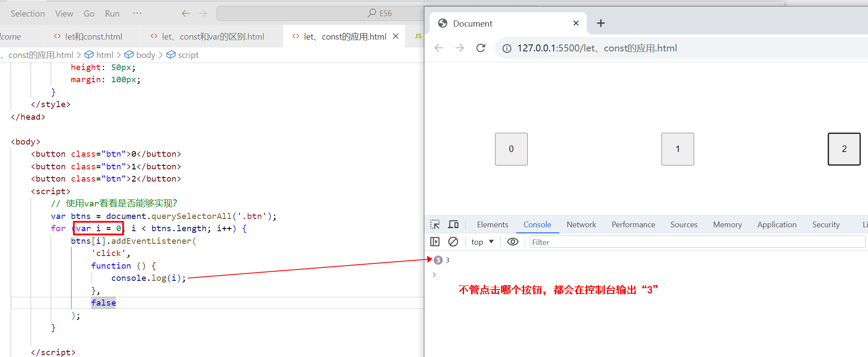Click the browser back arrow

click(x=439, y=48)
